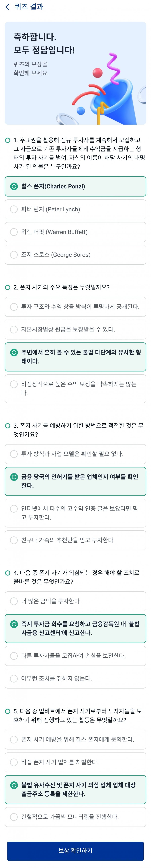
Task: Go back using the arrow beside 퀴즈 결과
Action: tap(7, 7)
